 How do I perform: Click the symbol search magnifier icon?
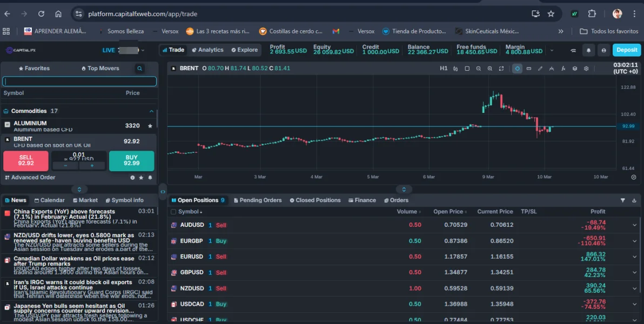(140, 69)
